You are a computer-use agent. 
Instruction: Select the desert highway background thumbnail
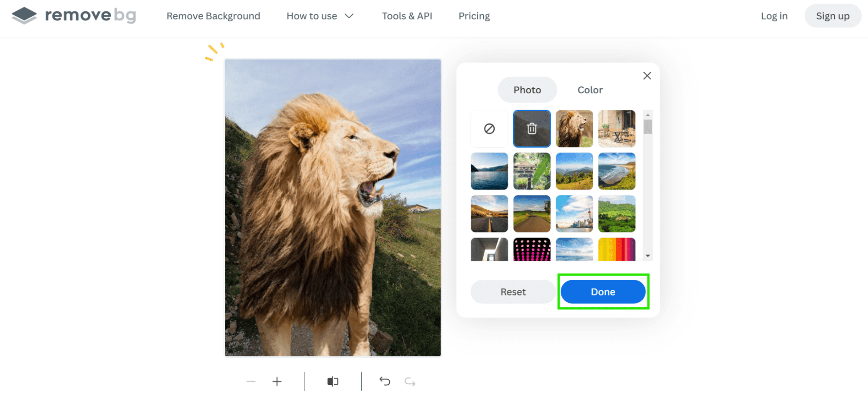489,214
